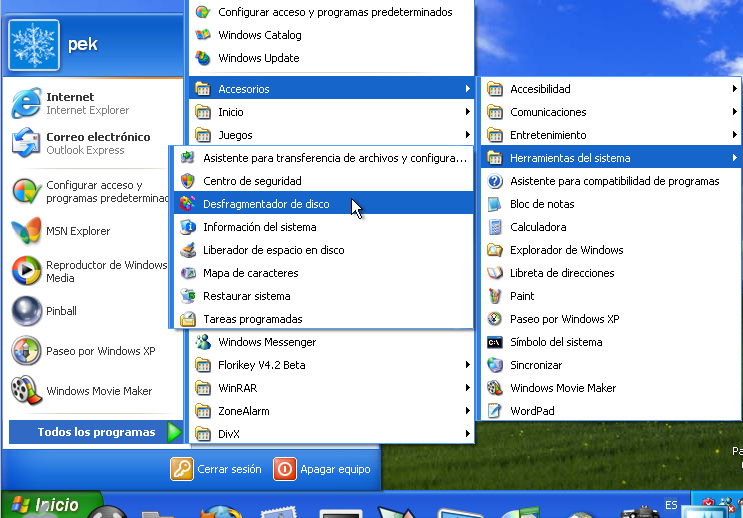The height and width of the screenshot is (518, 743).
Task: Expand the Accesibilidad submenu arrow
Action: tap(734, 89)
